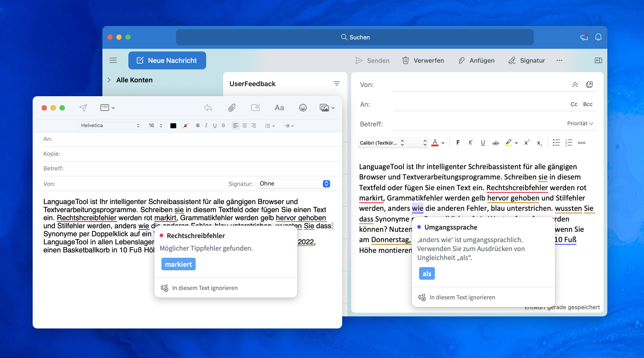Toggle bold B in Mail format bar
Screen dimensions: 644x358
198,126
